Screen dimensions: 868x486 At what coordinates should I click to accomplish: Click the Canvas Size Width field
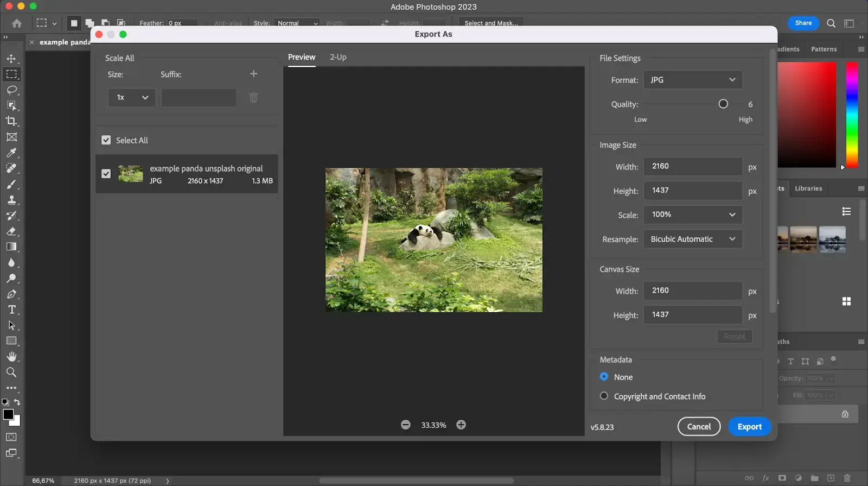pos(693,291)
